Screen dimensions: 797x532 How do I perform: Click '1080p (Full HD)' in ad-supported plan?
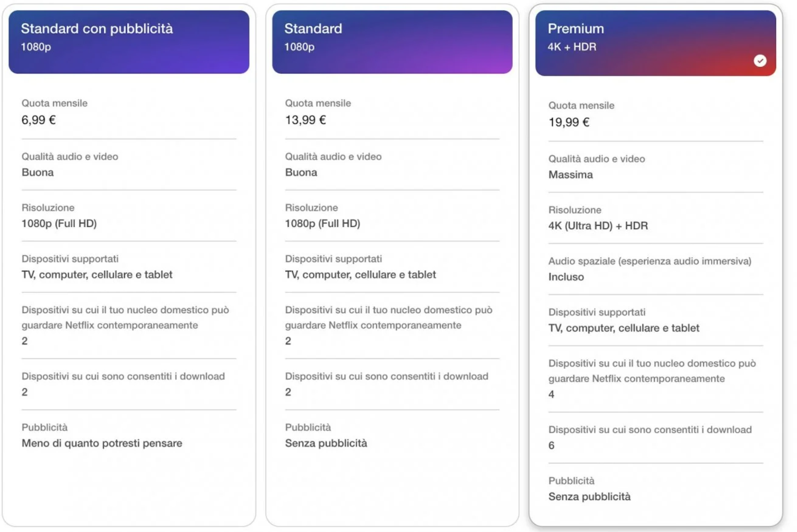point(59,223)
